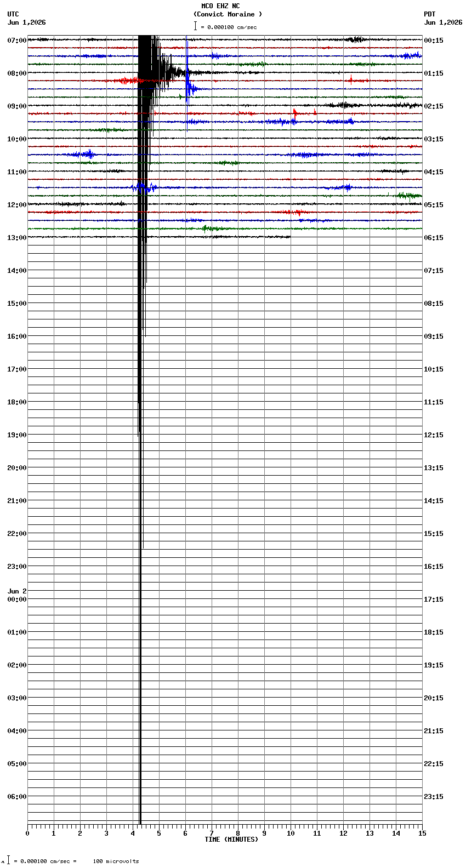Click the UTC time label '06:00'
This screenshot has width=466, height=868.
coord(17,797)
